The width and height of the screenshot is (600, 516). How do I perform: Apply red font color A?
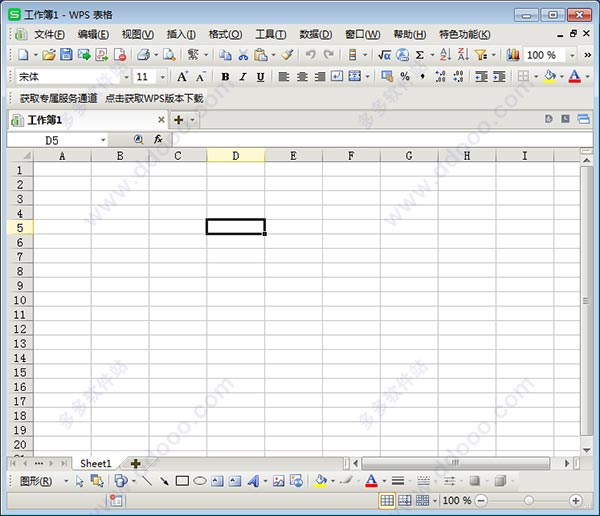coord(575,76)
